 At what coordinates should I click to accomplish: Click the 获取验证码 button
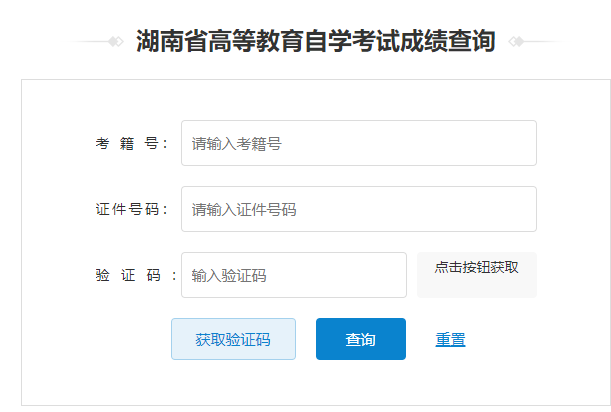point(233,339)
